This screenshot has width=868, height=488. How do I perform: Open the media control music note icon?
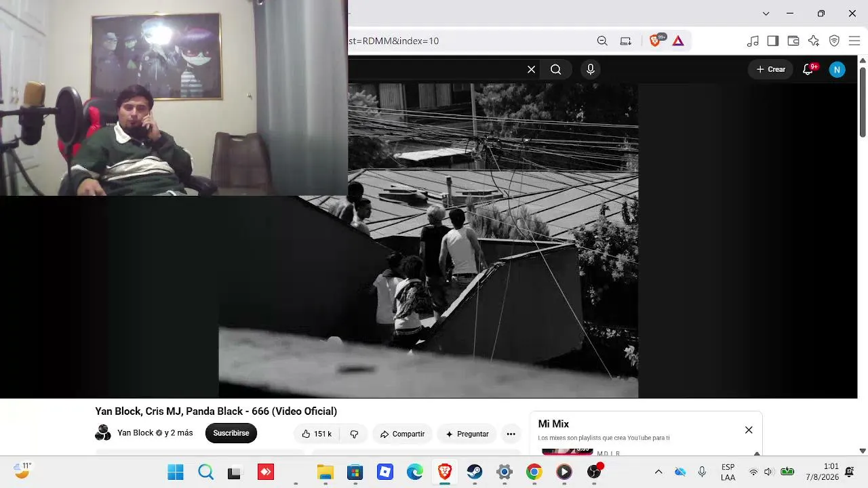[753, 41]
